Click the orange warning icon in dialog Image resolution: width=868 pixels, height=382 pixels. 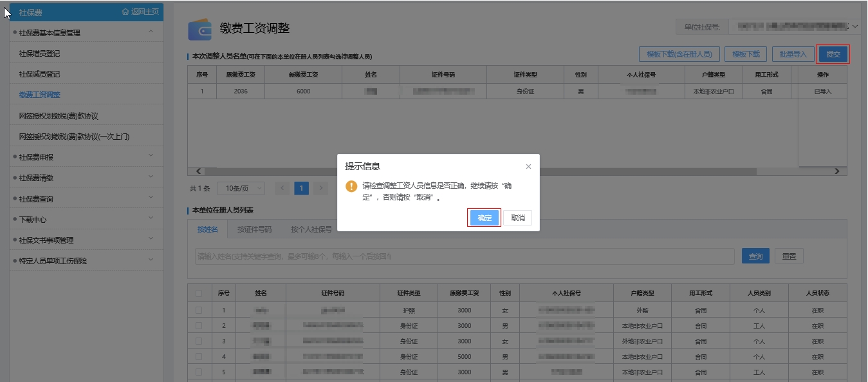click(351, 186)
